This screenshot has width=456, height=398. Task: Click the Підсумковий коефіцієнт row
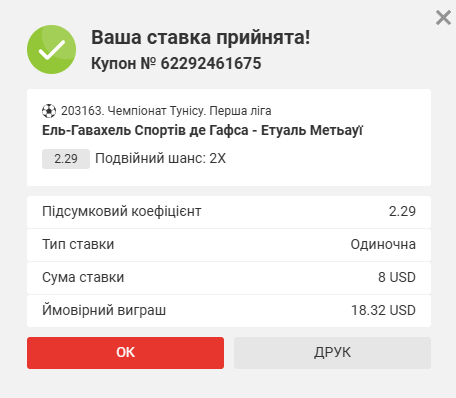[x=229, y=212]
